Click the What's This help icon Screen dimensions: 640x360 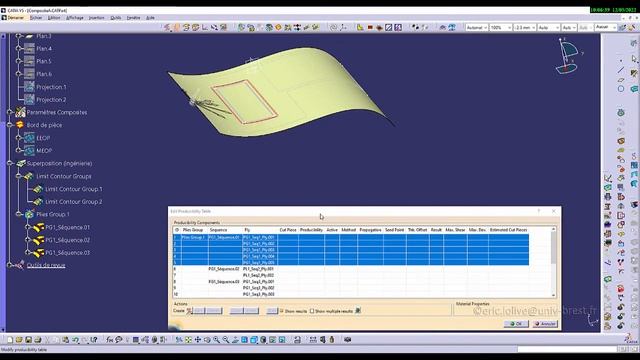pyautogui.click(x=94, y=340)
